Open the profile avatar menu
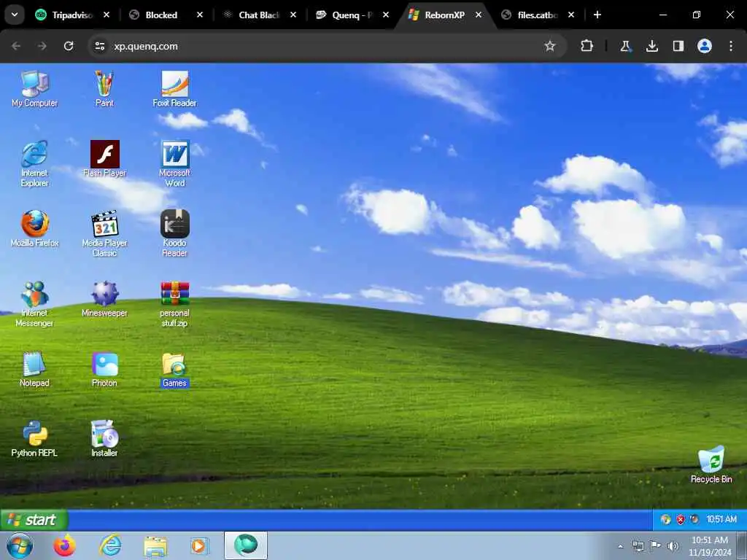This screenshot has width=747, height=560. click(x=705, y=46)
